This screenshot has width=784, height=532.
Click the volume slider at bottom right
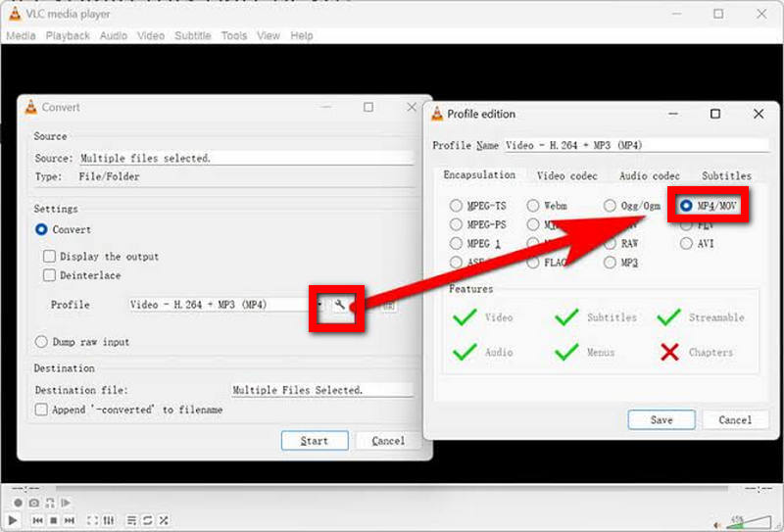pos(749,522)
